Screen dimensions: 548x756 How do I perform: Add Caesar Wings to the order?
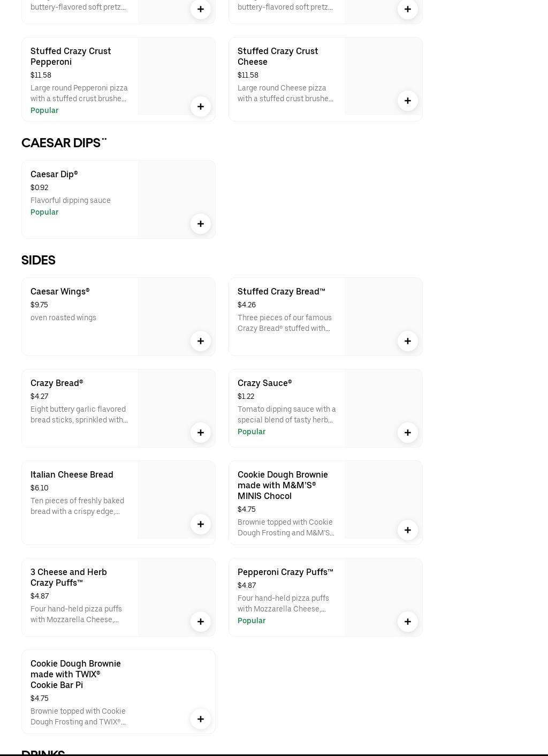point(201,341)
